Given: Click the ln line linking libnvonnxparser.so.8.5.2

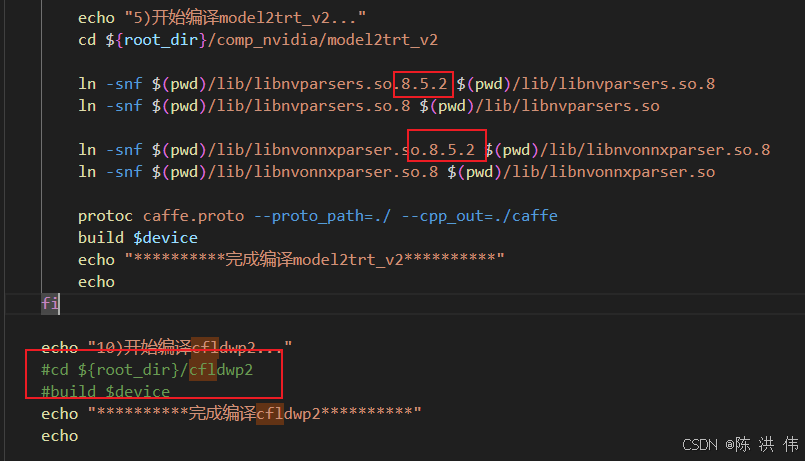Looking at the screenshot, I should 424,150.
